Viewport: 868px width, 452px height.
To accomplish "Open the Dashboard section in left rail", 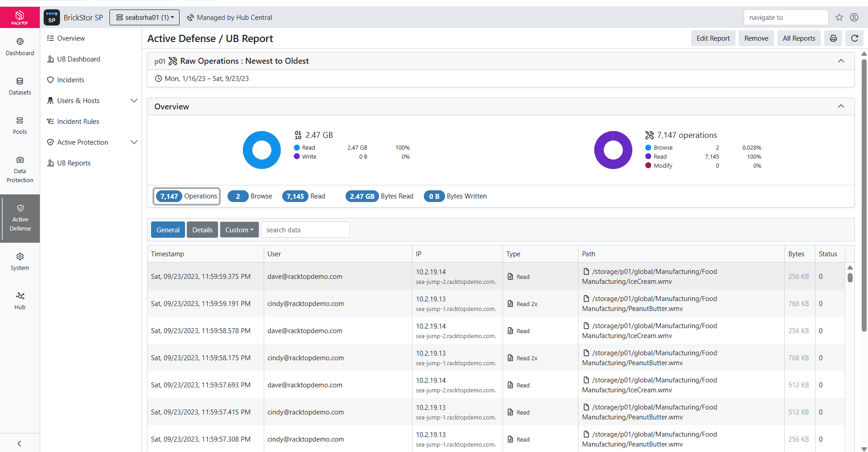I will 20,47.
